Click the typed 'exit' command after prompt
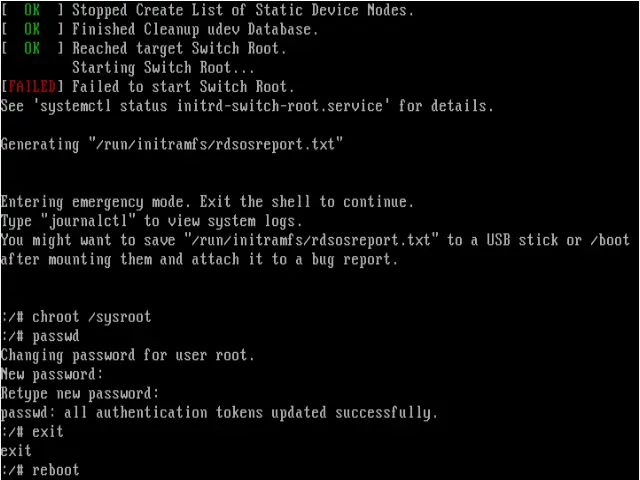Screen dimensions: 640x480 [48, 432]
